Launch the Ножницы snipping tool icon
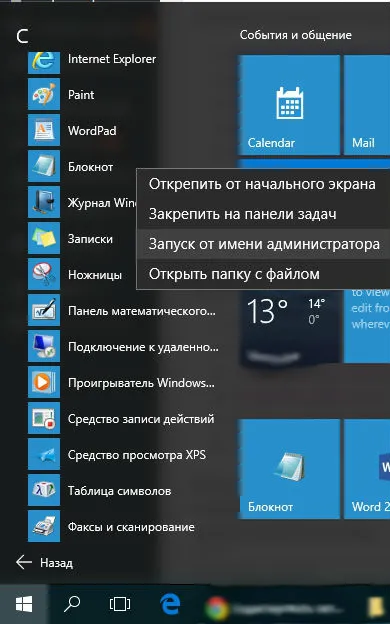 point(44,274)
